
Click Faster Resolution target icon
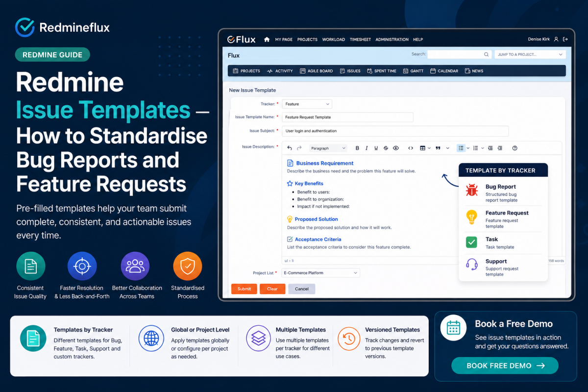pyautogui.click(x=82, y=266)
